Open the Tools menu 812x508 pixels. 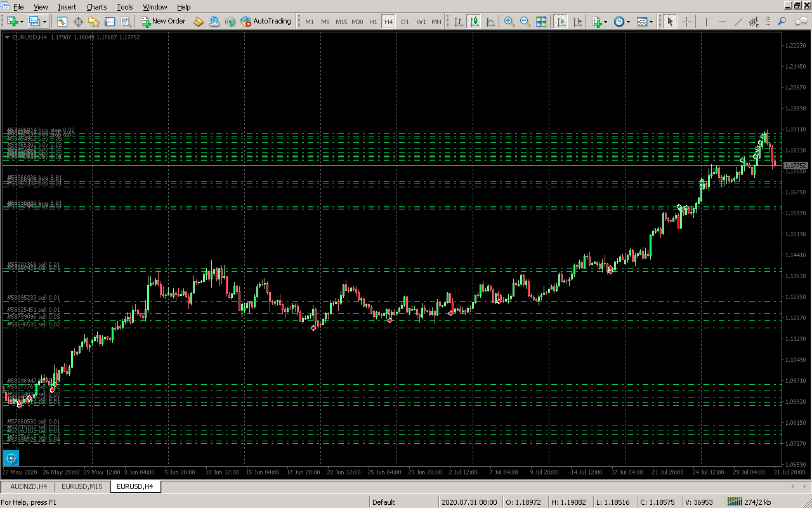(x=125, y=7)
